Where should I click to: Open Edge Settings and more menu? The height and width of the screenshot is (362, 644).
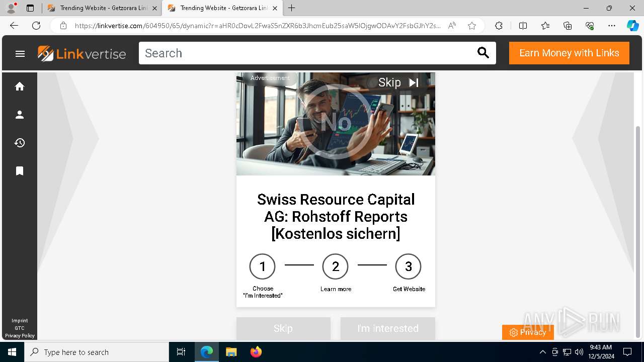click(612, 26)
